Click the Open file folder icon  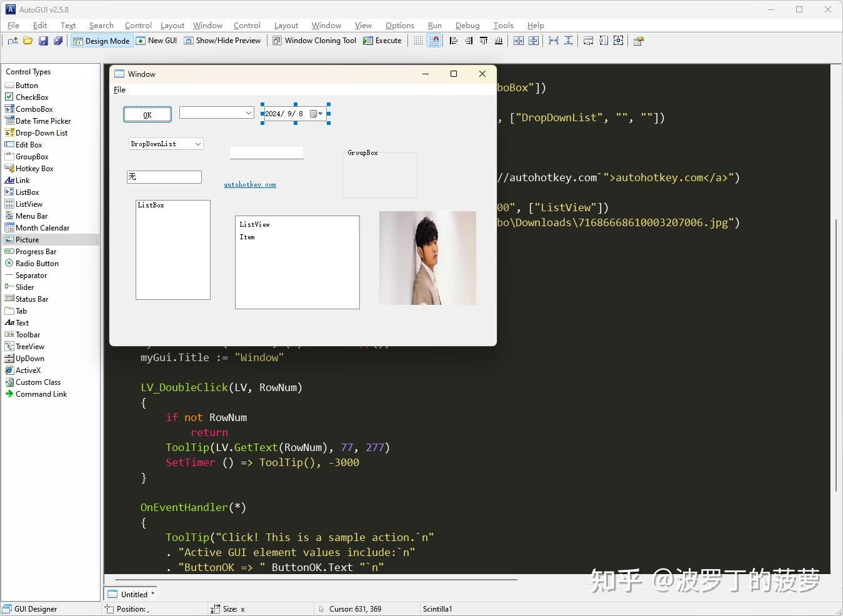coord(27,41)
